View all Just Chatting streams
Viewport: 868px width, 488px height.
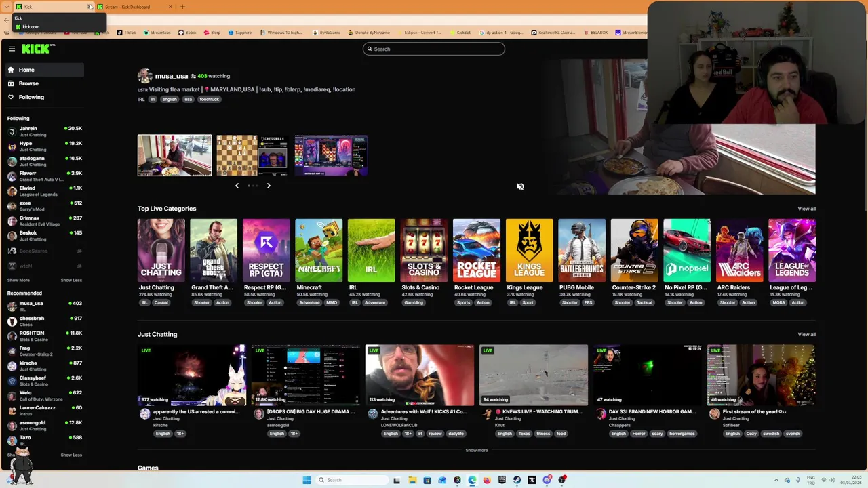coord(806,334)
